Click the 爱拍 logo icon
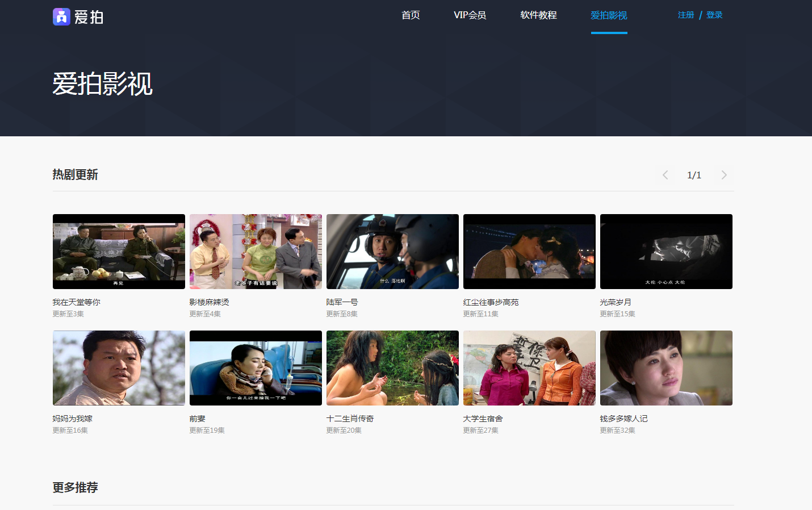This screenshot has width=812, height=510. (61, 16)
